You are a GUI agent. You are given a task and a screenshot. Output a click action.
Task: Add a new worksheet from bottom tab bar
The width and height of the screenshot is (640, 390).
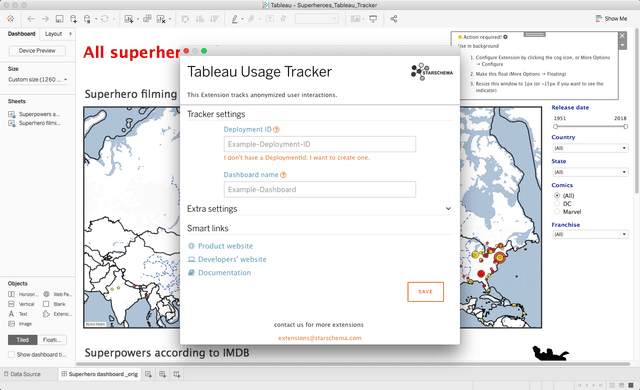tap(149, 374)
